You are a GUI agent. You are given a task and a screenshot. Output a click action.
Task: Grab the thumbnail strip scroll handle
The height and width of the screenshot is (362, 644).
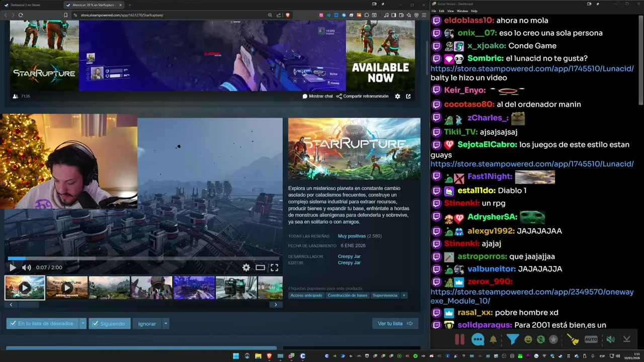(x=28, y=304)
